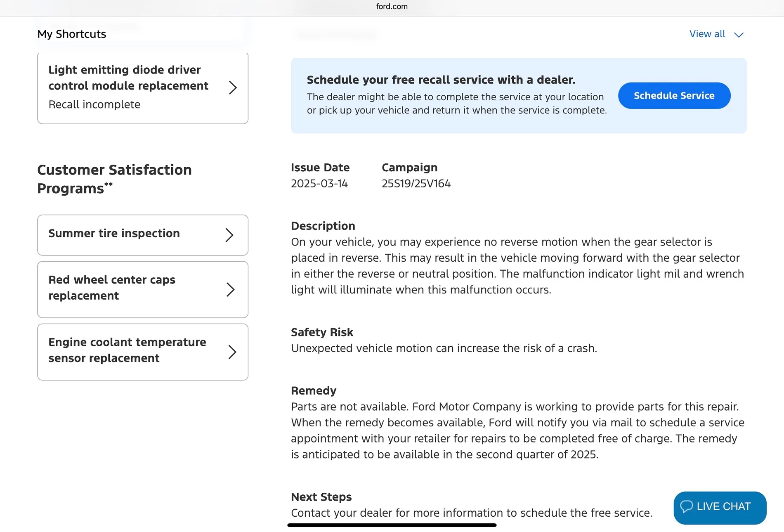Click the chevron on LED driver module recall card
The image size is (784, 532).
click(233, 87)
